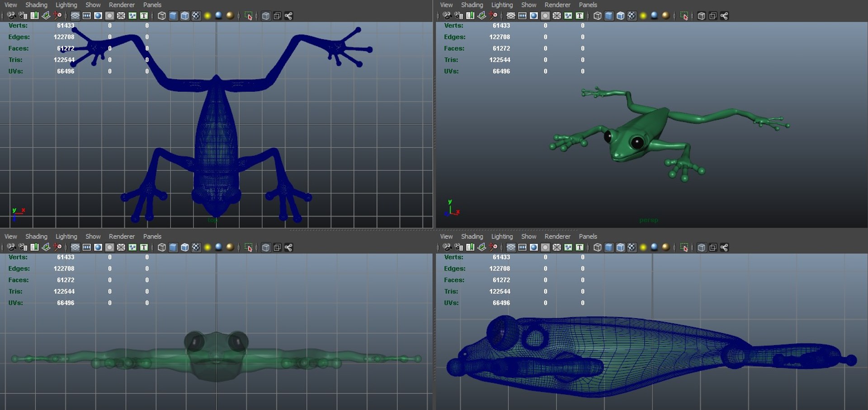Click High Quality gold sphere icon, front panel
The height and width of the screenshot is (410, 868).
click(x=230, y=247)
